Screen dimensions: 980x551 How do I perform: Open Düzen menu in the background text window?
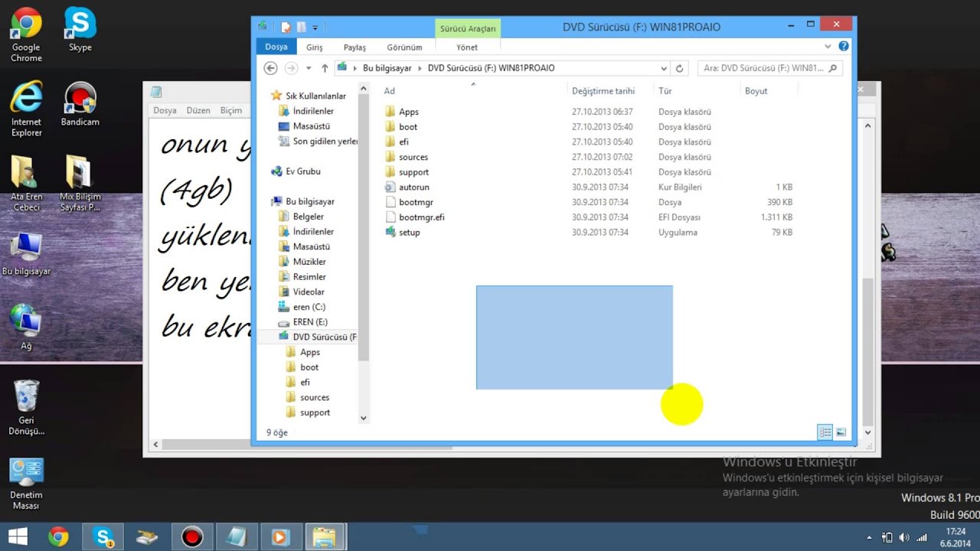[198, 110]
